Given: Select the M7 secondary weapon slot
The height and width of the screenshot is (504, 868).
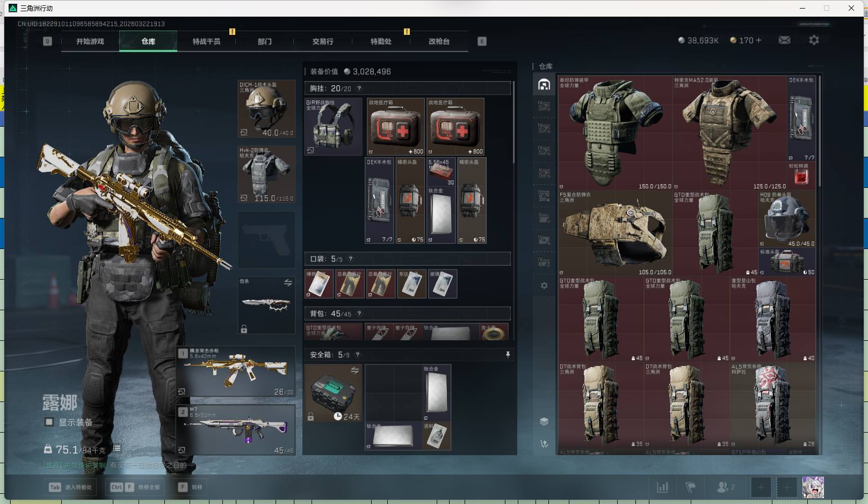Looking at the screenshot, I should point(236,430).
